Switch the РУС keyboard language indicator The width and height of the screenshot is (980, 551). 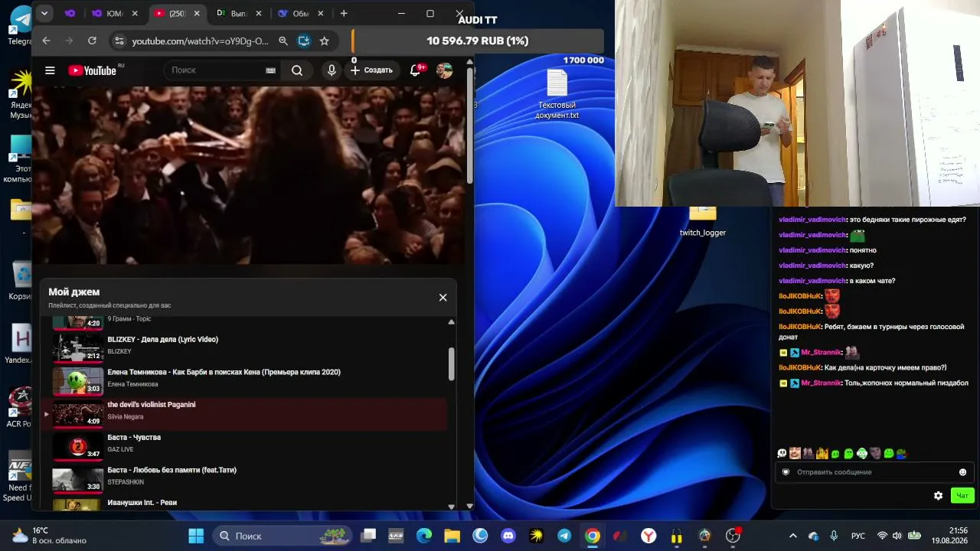(x=858, y=536)
